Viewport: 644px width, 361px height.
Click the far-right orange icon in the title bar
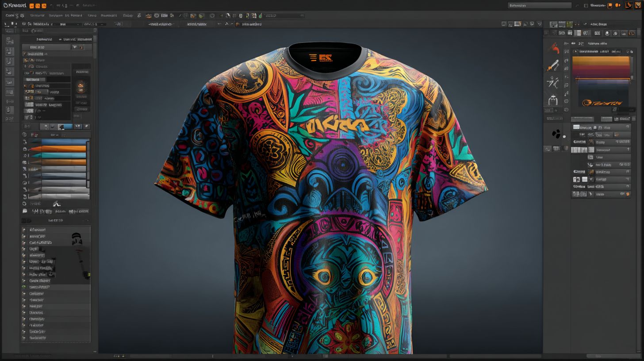[x=637, y=6]
